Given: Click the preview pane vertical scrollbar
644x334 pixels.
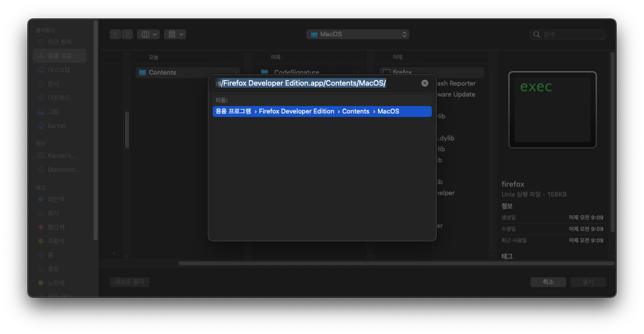Looking at the screenshot, I should [612, 142].
